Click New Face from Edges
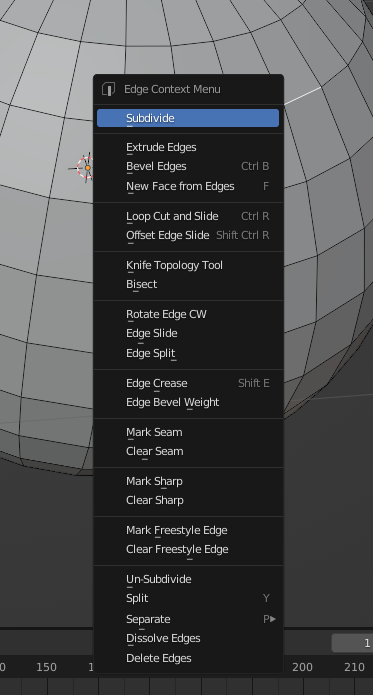 tap(188, 186)
